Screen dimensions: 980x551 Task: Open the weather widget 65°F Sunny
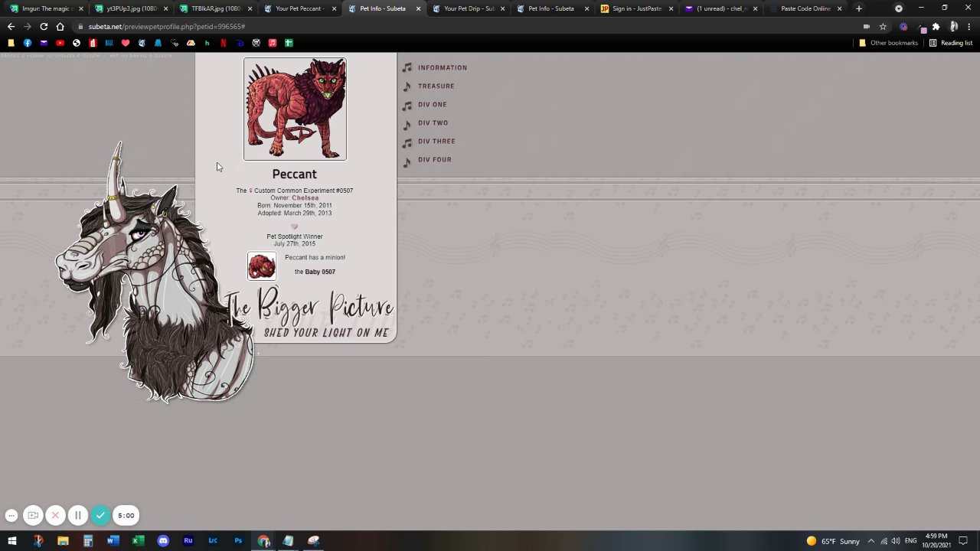(x=833, y=541)
